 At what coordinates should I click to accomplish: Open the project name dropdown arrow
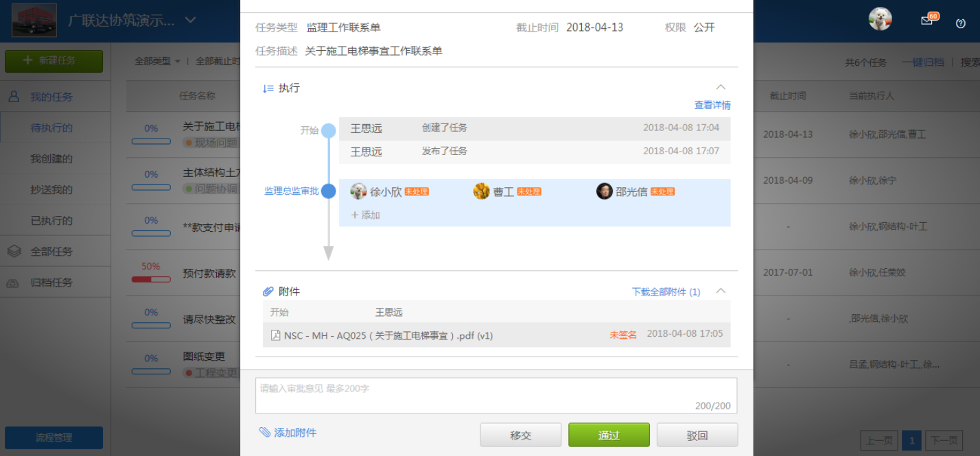click(x=191, y=20)
